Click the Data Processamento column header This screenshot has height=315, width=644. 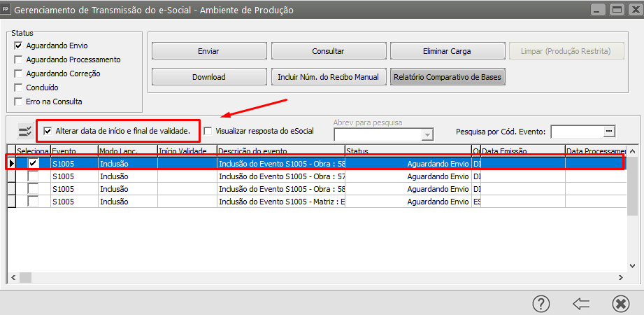595,151
